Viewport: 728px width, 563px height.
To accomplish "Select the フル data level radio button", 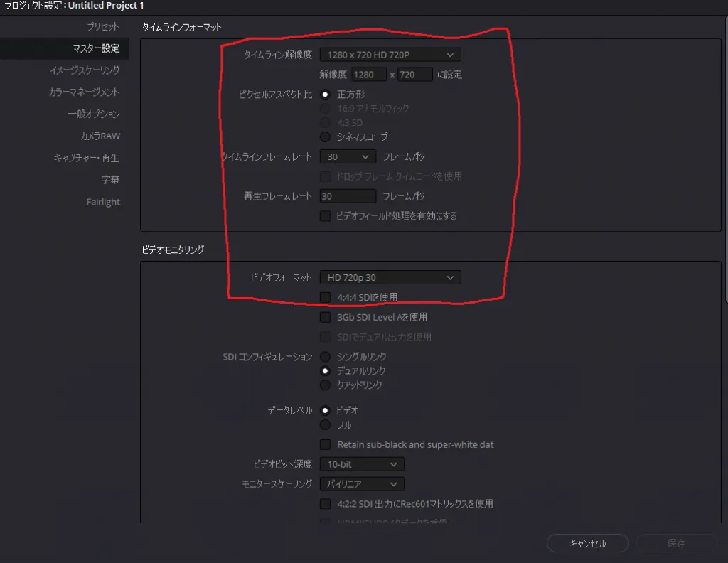I will (326, 424).
